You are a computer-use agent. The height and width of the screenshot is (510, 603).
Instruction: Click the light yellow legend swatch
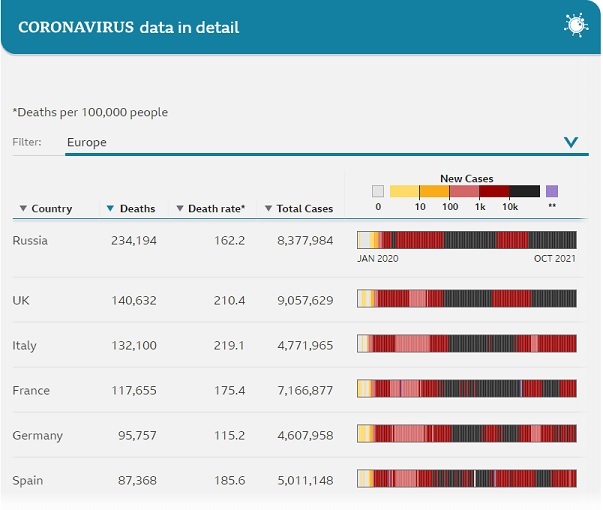pos(404,191)
